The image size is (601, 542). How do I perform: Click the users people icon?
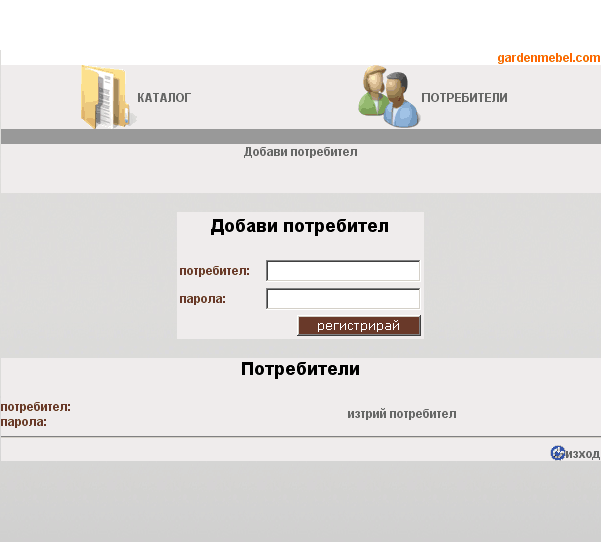click(389, 97)
